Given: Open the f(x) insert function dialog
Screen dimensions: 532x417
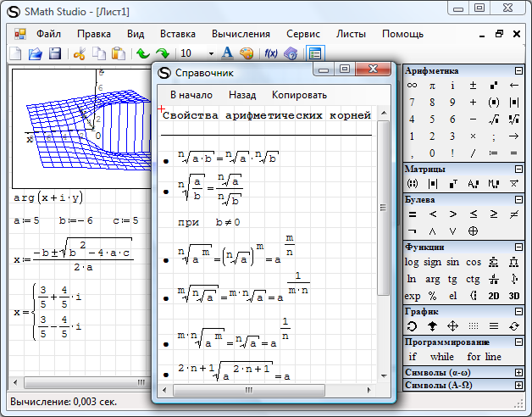Looking at the screenshot, I should tap(271, 53).
